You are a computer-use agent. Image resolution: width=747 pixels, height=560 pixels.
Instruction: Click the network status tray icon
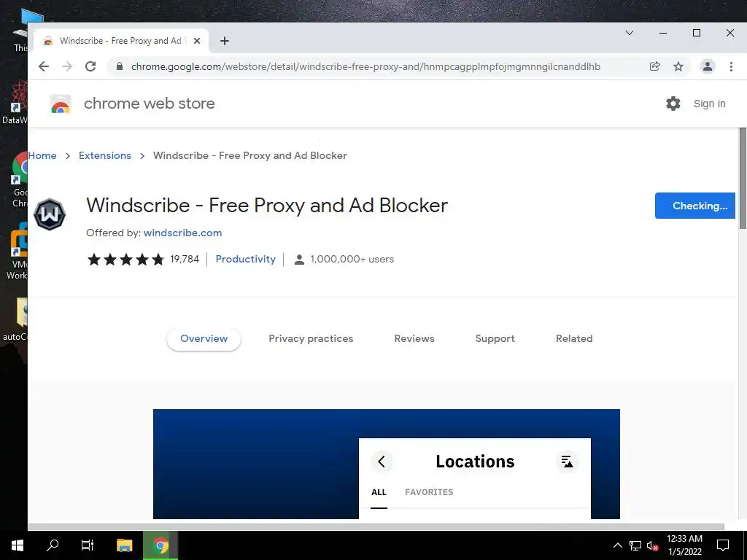tap(635, 545)
